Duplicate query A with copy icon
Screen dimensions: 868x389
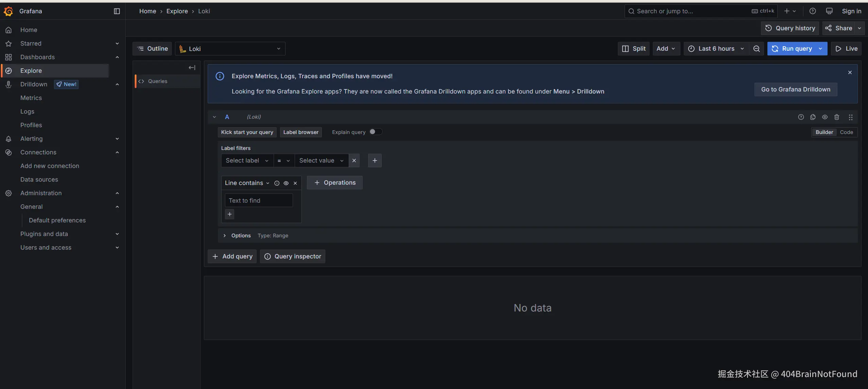(813, 117)
